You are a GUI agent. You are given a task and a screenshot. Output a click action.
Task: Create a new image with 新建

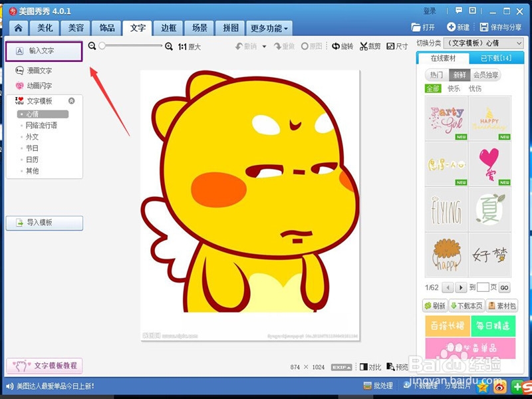click(458, 27)
